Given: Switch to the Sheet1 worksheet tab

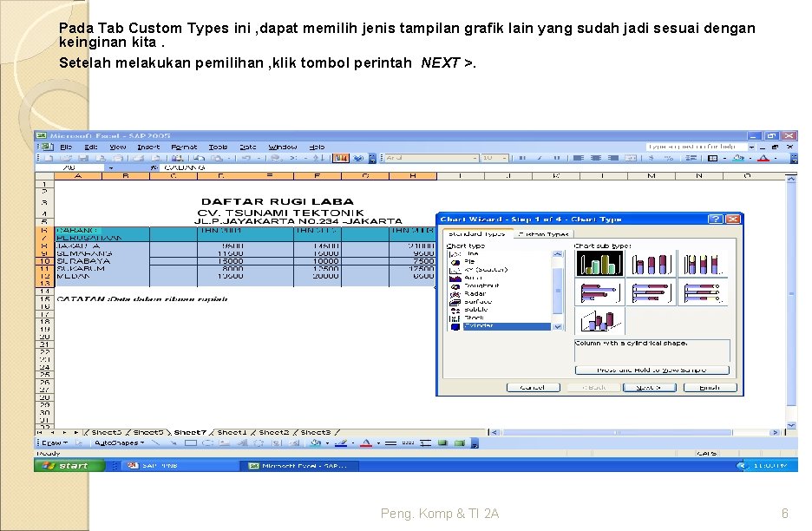Looking at the screenshot, I should 232,432.
